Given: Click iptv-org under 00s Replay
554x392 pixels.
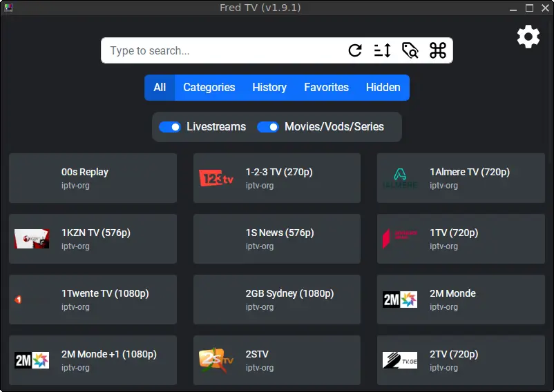Looking at the screenshot, I should point(75,185).
